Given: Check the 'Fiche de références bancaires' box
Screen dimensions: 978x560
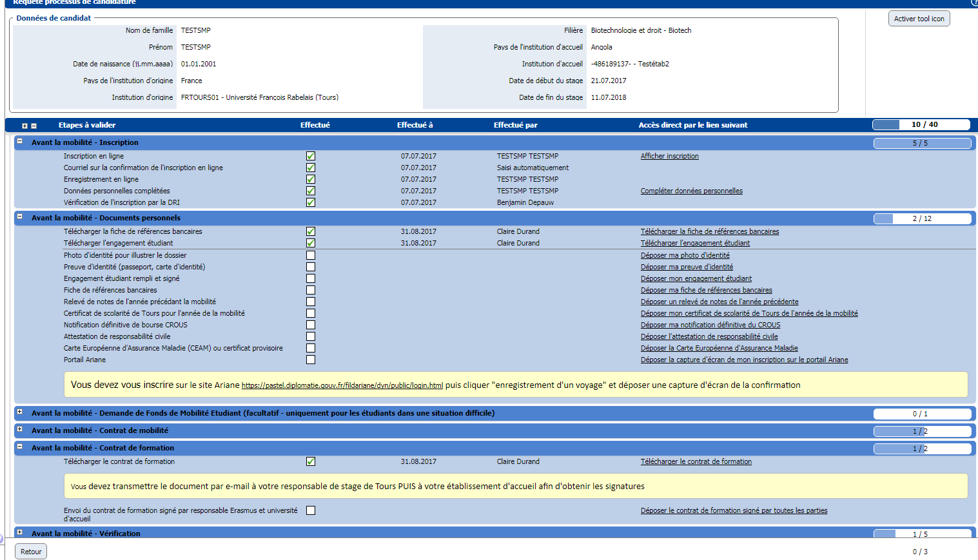Looking at the screenshot, I should click(x=311, y=290).
